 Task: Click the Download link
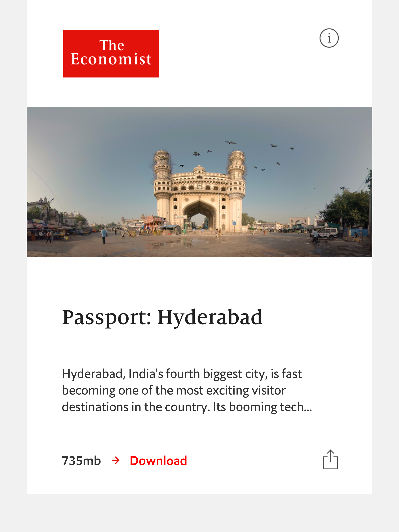pyautogui.click(x=158, y=461)
